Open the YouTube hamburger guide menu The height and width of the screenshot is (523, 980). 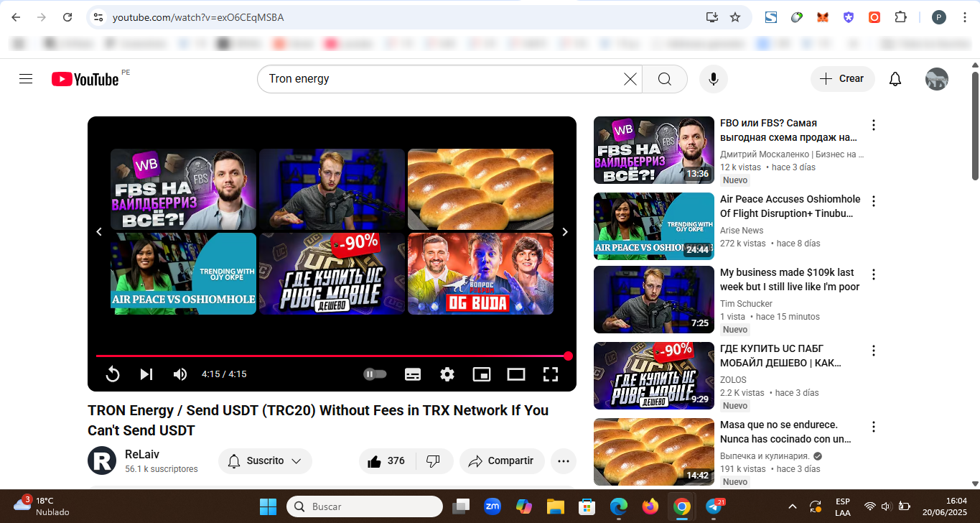pyautogui.click(x=26, y=79)
